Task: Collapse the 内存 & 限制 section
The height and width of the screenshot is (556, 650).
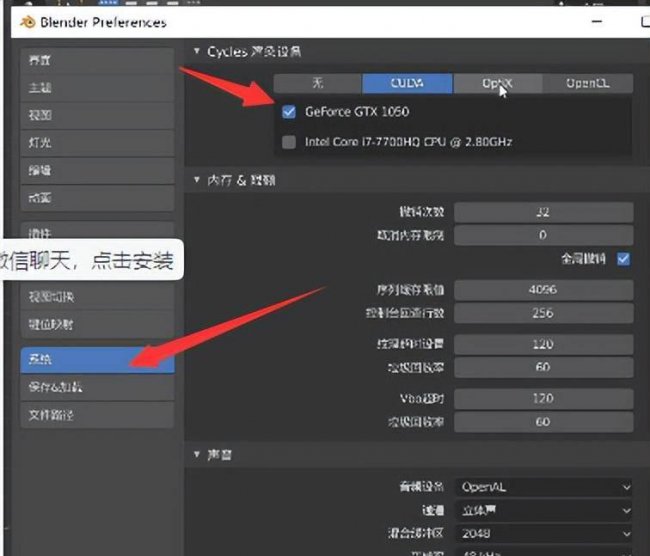Action: 196,180
